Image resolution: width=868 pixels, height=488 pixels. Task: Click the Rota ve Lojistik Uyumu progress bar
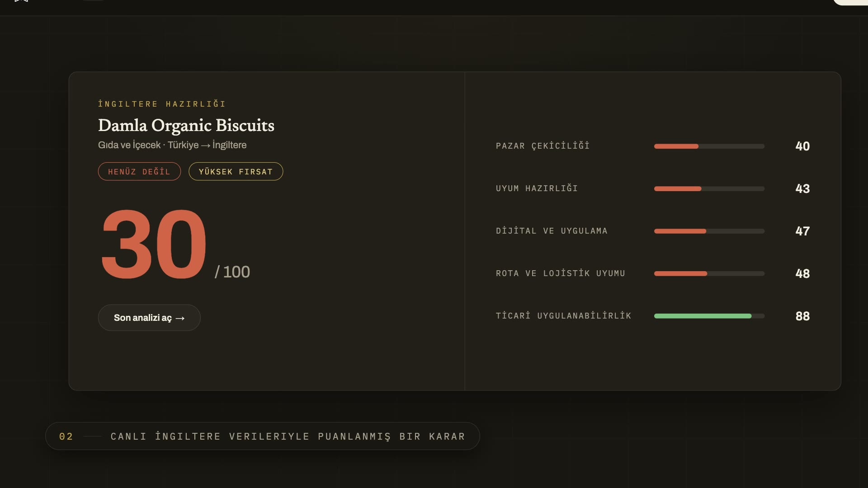(709, 274)
